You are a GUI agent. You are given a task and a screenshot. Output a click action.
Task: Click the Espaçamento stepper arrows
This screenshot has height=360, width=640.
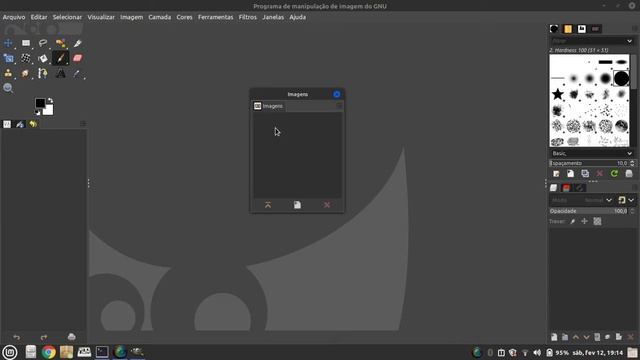click(x=632, y=163)
